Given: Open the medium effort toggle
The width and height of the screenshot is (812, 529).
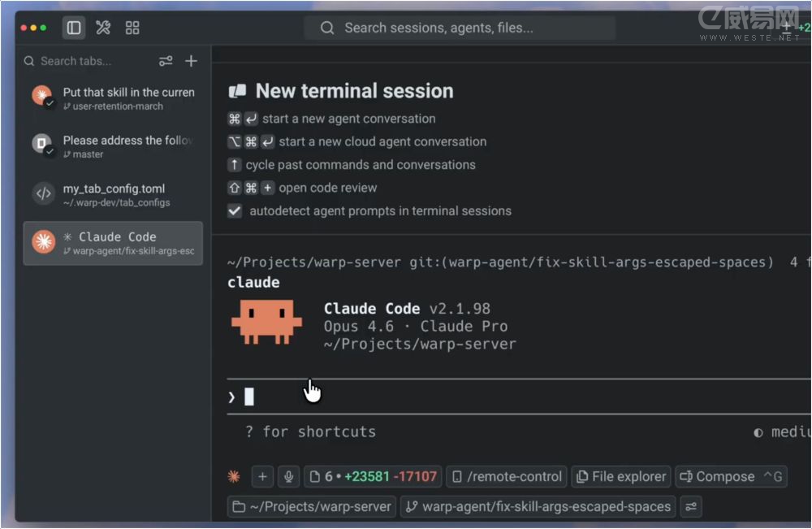Looking at the screenshot, I should pyautogui.click(x=782, y=431).
